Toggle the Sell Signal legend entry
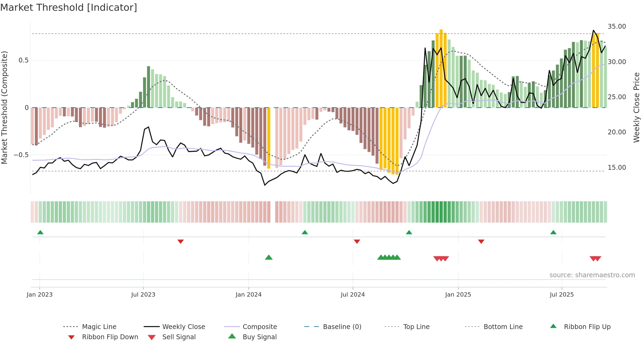The height and width of the screenshot is (362, 644). (x=172, y=337)
